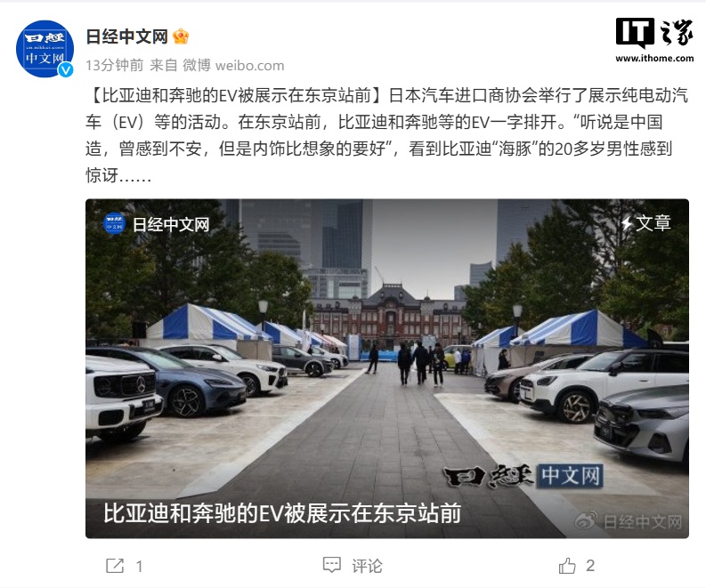Like the post with the thumbs-up icon
The height and width of the screenshot is (588, 706).
coord(567,566)
